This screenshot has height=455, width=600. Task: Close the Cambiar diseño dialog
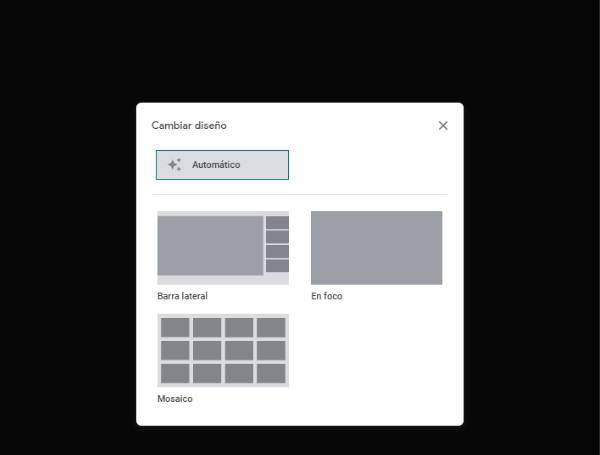443,126
